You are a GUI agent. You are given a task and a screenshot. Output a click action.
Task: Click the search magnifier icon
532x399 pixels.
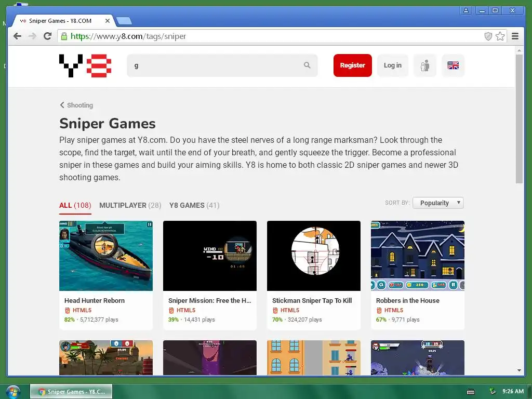[x=307, y=65]
